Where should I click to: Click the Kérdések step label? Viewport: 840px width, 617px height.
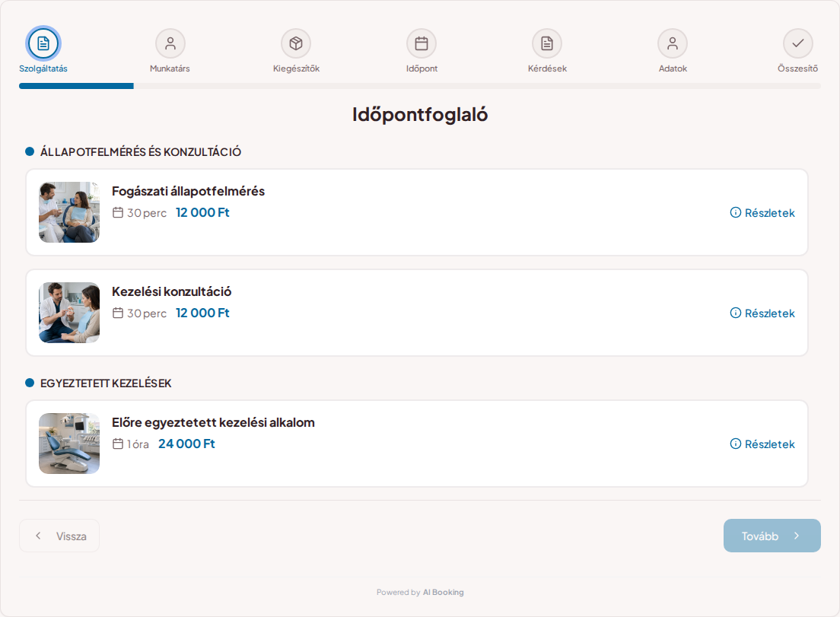click(547, 68)
